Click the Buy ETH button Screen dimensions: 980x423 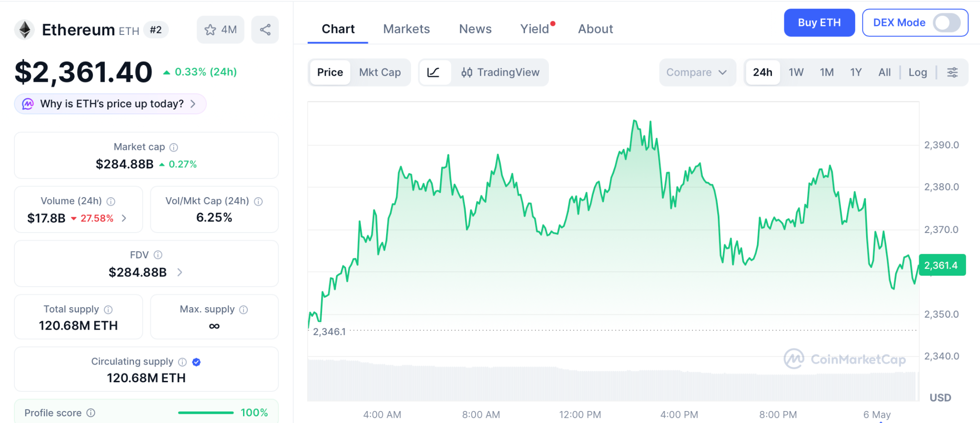(819, 22)
